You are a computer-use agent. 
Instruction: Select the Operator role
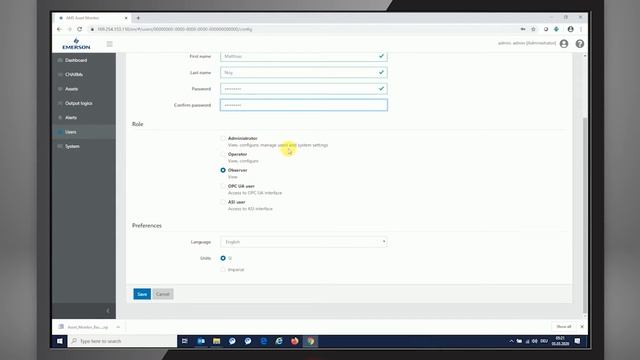(223, 154)
